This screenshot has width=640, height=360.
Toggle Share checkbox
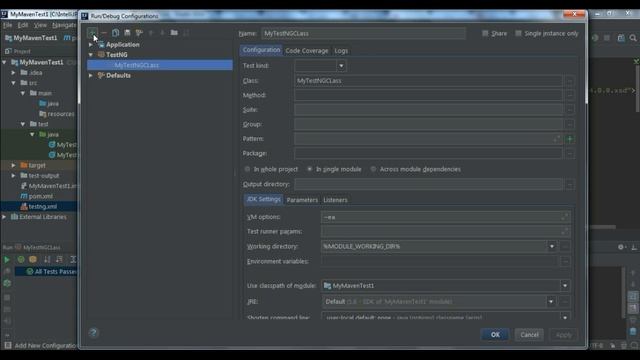pyautogui.click(x=485, y=33)
